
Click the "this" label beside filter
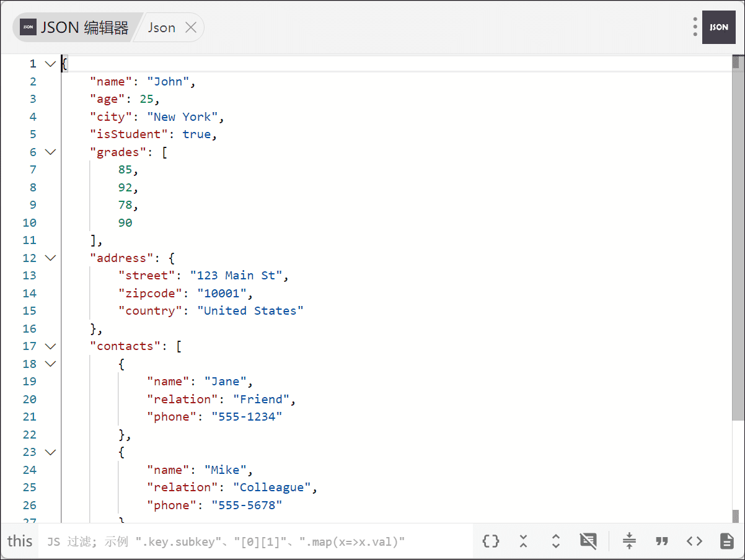(20, 541)
